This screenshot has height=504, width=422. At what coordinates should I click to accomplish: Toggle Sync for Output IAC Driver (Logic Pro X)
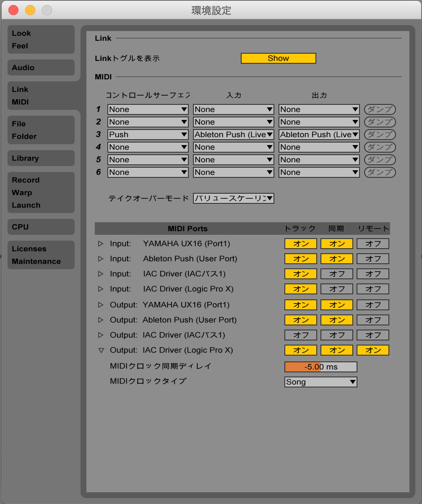point(337,350)
